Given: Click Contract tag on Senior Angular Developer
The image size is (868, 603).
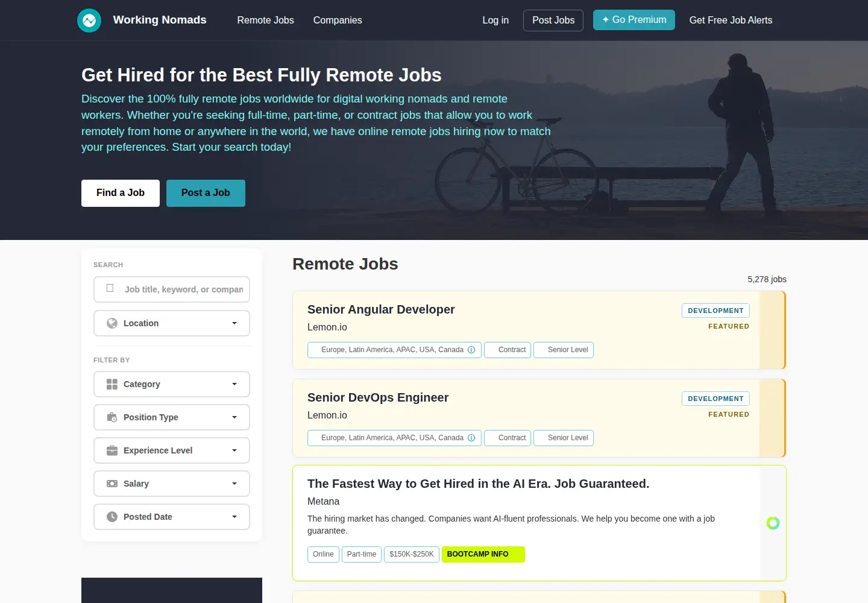Looking at the screenshot, I should [508, 350].
